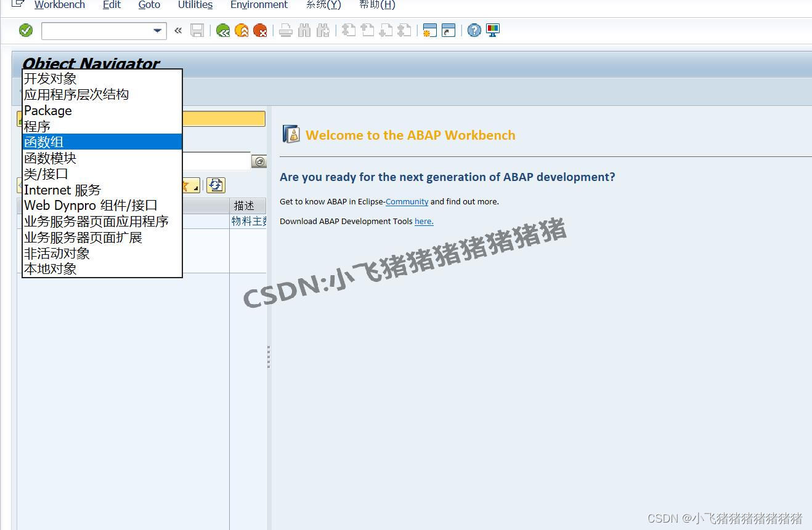This screenshot has width=812, height=530.
Task: Click the Save diskette icon
Action: (197, 30)
